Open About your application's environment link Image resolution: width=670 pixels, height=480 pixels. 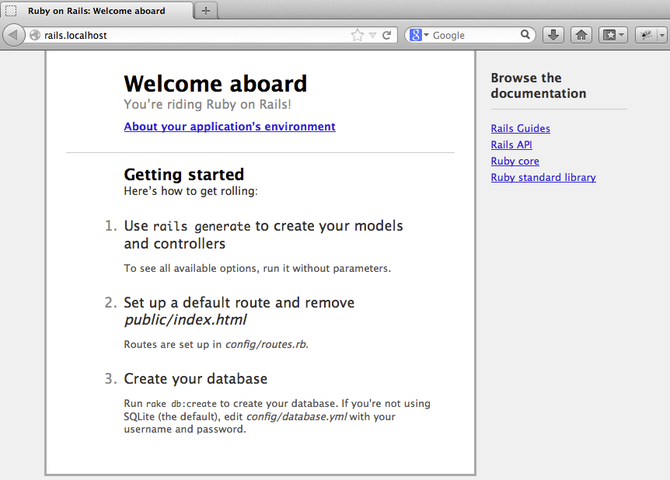point(229,127)
